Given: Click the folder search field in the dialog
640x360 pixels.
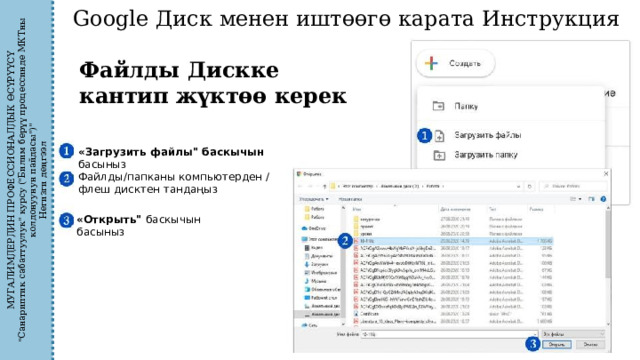Looking at the screenshot, I should [x=573, y=186].
